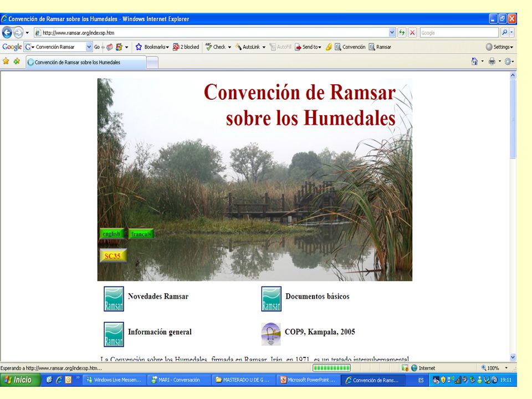Click the AutoLink button
This screenshot has height=399, width=532.
248,47
